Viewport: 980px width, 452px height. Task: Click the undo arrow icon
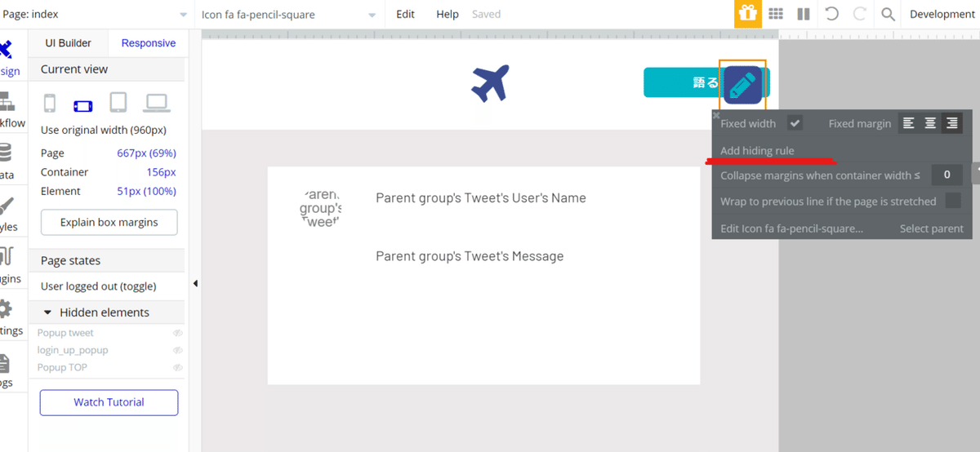click(x=831, y=14)
